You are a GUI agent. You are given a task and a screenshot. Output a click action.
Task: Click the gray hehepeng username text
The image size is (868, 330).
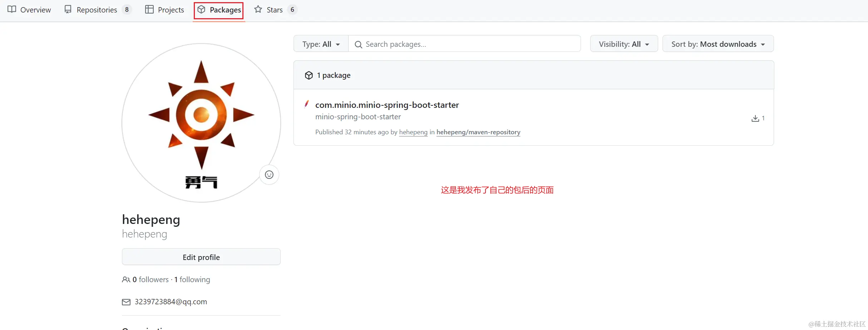pyautogui.click(x=144, y=234)
